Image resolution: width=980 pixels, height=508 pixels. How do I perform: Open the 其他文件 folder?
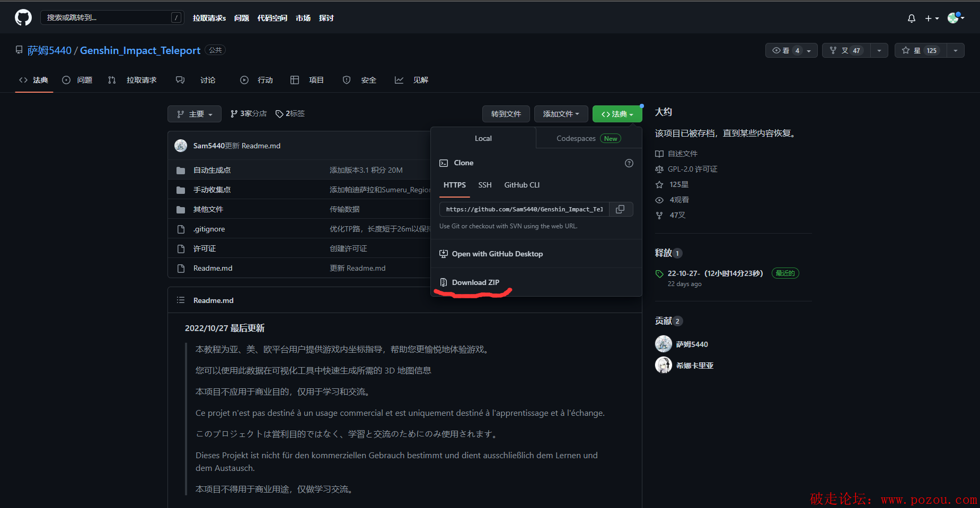click(208, 209)
